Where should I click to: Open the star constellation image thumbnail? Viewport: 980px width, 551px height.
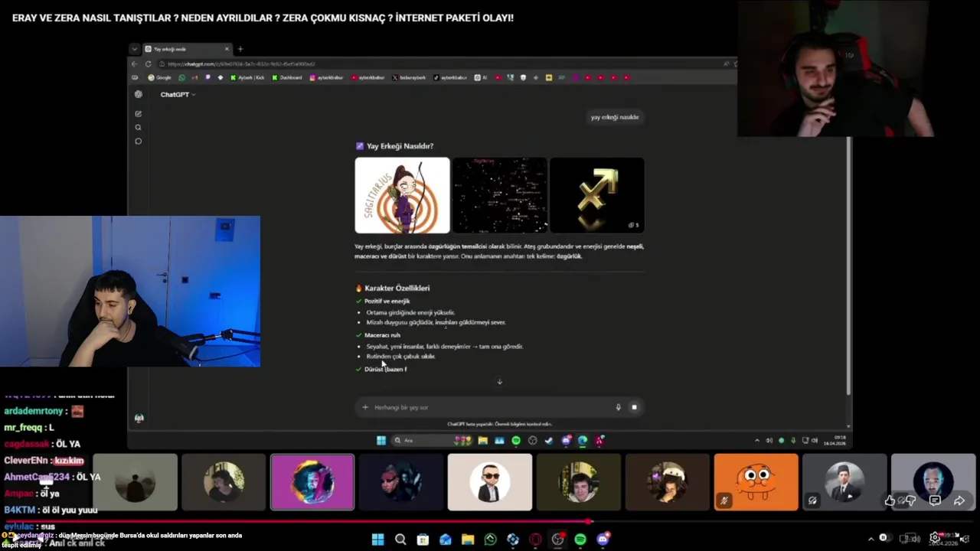click(x=499, y=195)
